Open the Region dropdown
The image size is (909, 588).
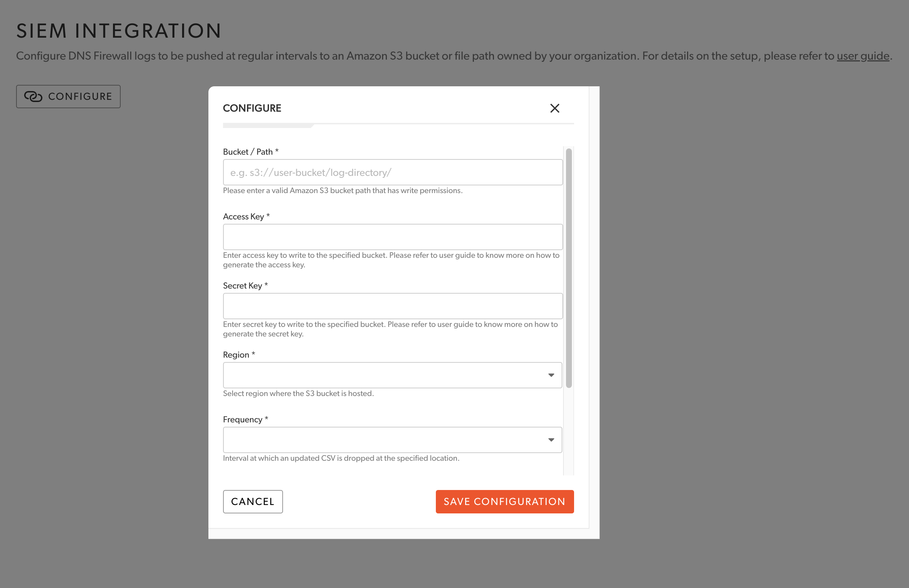pos(392,374)
